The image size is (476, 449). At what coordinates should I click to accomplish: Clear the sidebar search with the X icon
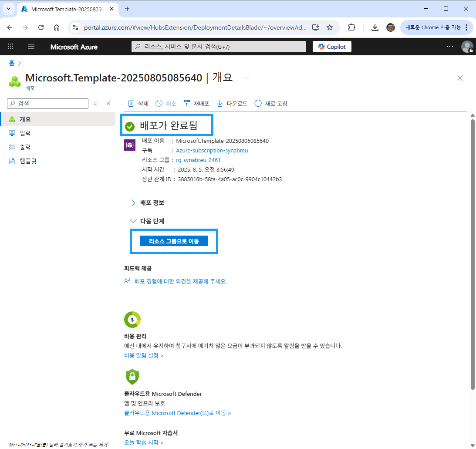click(95, 104)
